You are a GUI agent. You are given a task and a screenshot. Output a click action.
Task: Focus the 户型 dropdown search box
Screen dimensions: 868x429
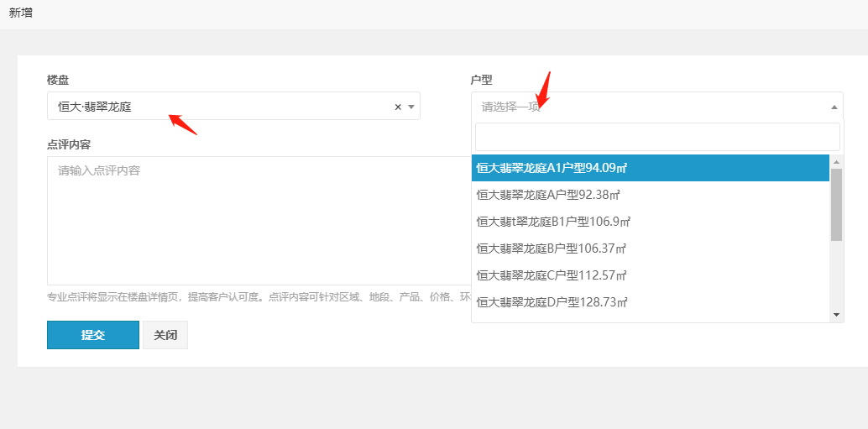pyautogui.click(x=657, y=137)
